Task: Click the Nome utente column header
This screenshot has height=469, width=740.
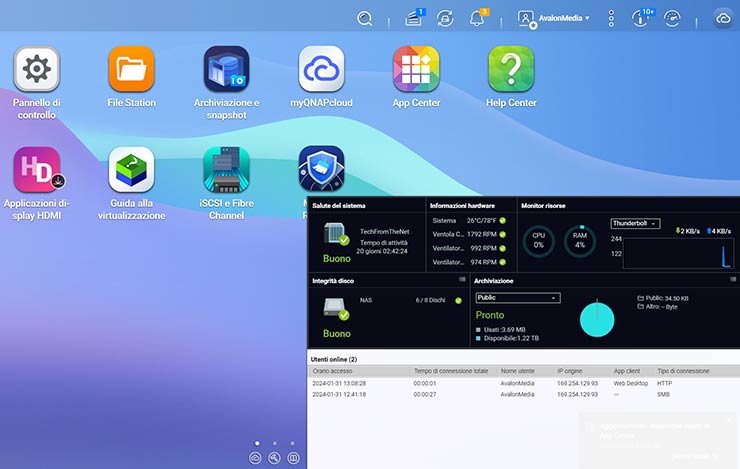Action: pos(518,371)
